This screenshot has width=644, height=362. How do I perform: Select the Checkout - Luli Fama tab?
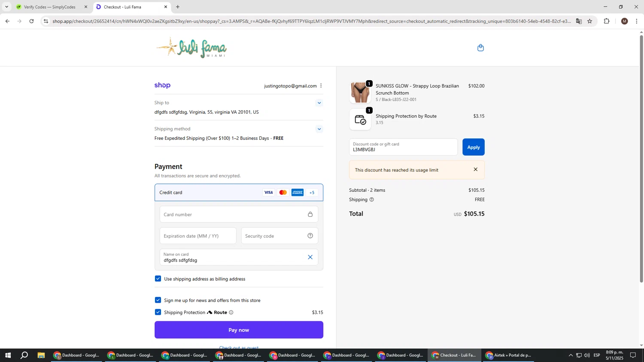pyautogui.click(x=131, y=7)
